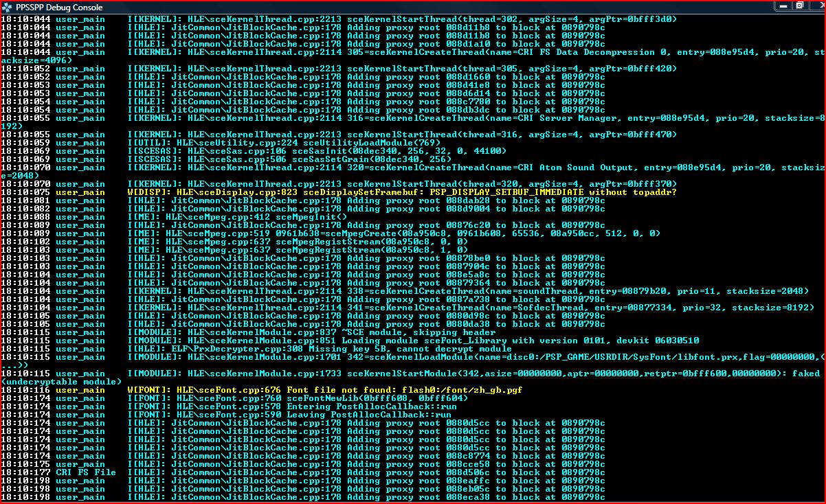This screenshot has height=504, width=826.
Task: Select the sceSasInit log entry
Action: click(x=317, y=151)
